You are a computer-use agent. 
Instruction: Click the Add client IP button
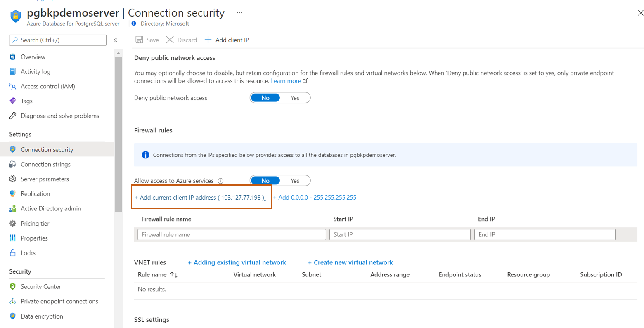(227, 40)
